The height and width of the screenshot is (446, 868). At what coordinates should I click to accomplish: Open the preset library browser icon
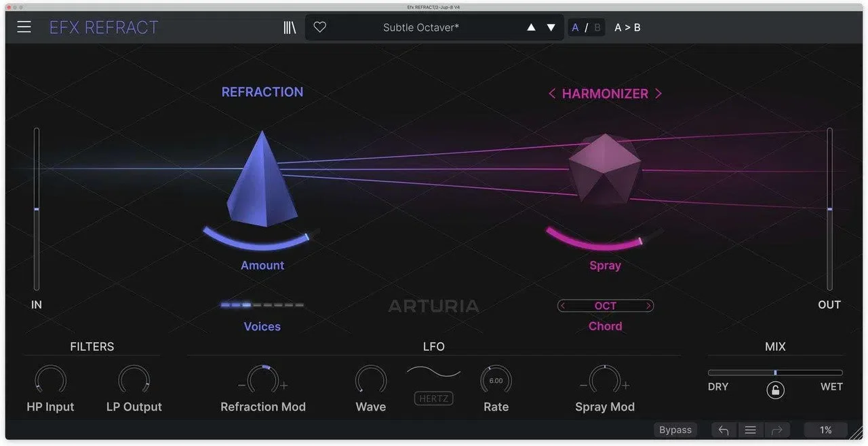click(x=290, y=27)
